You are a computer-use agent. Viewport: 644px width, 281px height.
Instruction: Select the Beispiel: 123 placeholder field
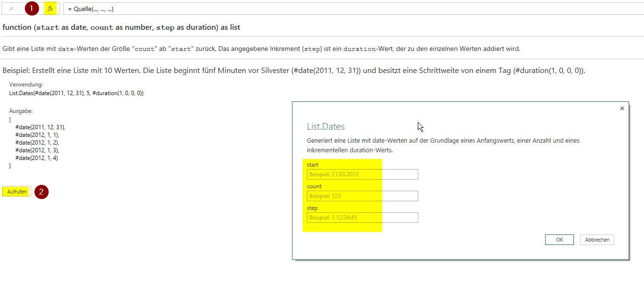click(362, 195)
